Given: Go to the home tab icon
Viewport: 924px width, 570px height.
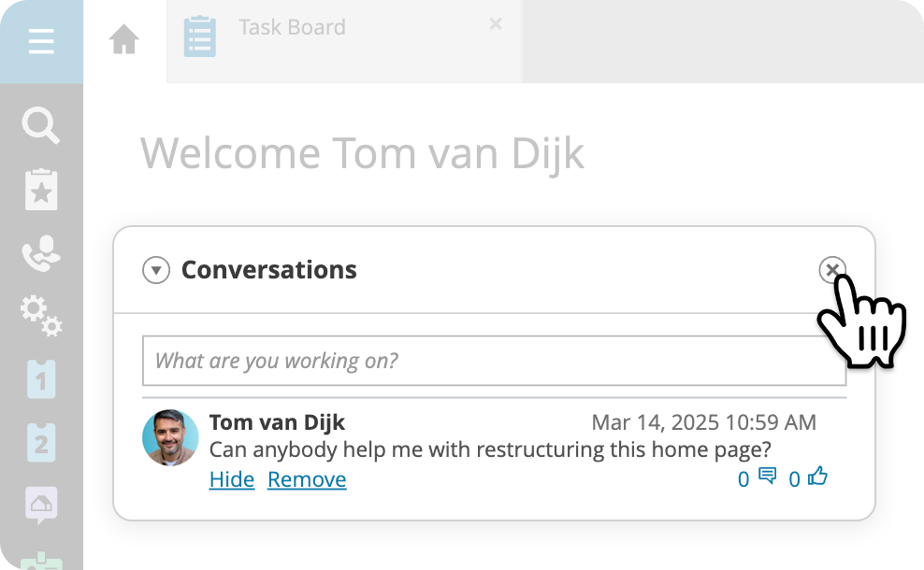Looking at the screenshot, I should pos(124,39).
